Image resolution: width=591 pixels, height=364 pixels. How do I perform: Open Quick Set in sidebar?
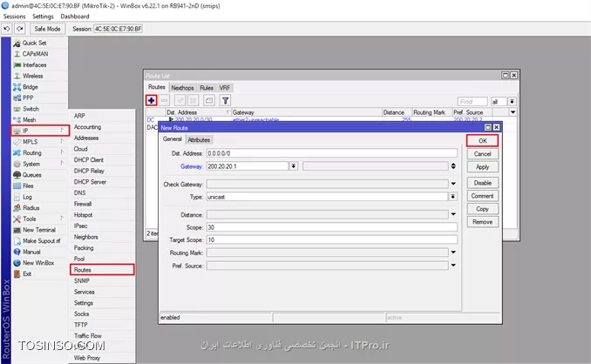[x=39, y=43]
